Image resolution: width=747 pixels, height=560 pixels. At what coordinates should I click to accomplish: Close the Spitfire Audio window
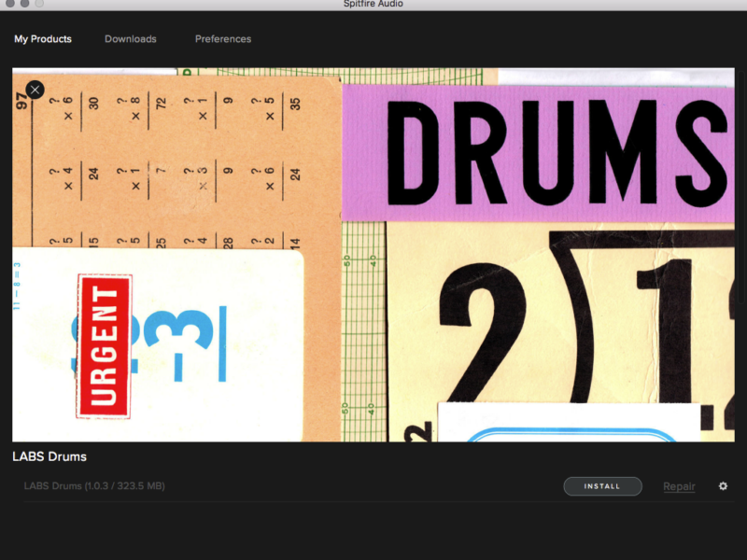click(x=9, y=4)
